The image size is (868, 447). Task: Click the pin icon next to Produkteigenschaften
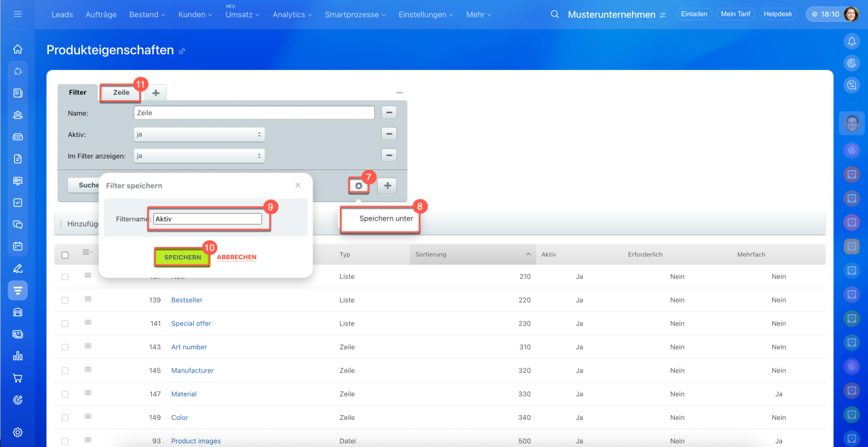tap(182, 51)
